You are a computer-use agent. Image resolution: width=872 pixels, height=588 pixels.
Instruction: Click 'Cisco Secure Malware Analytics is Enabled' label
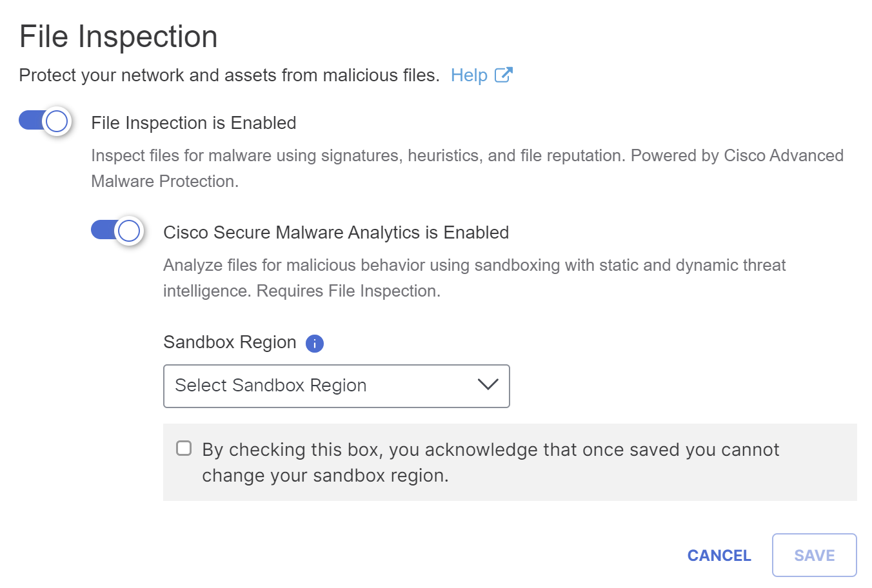[336, 233]
